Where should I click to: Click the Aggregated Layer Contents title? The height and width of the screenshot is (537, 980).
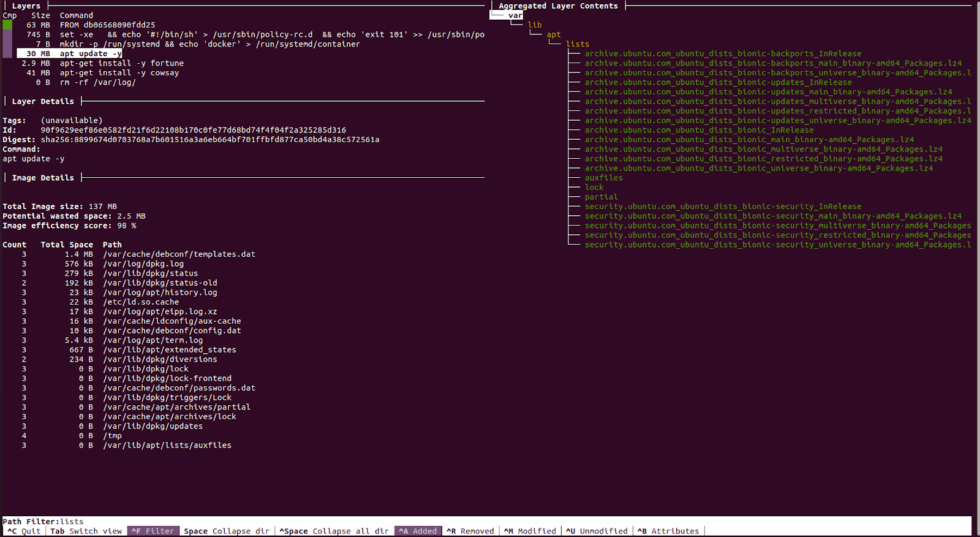[559, 6]
